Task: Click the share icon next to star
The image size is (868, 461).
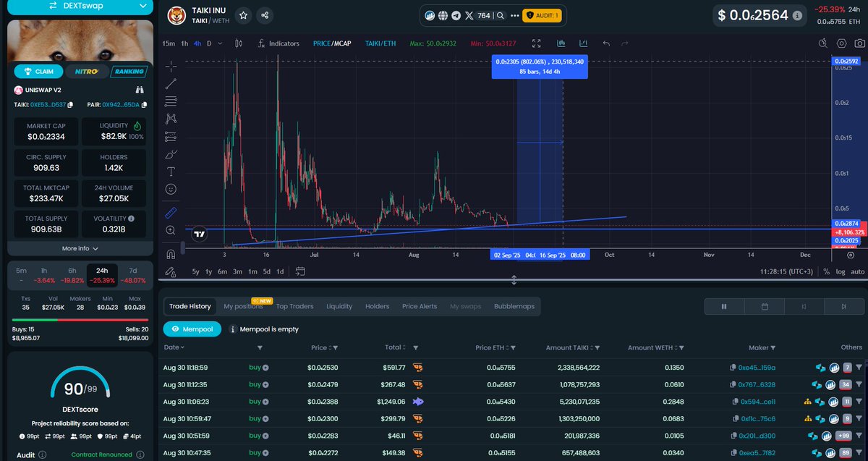Action: 265,15
